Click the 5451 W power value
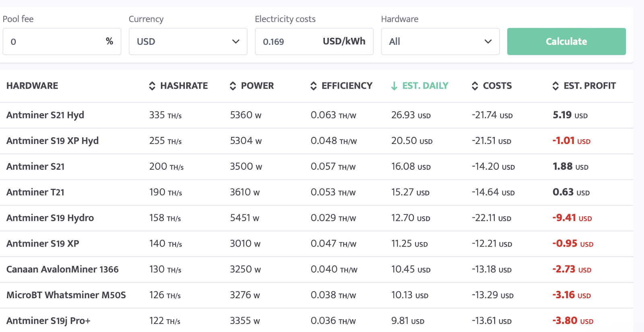 pyautogui.click(x=244, y=218)
